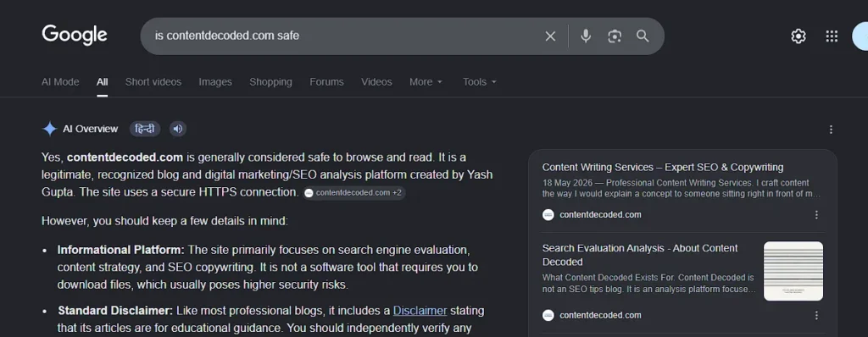Open Search Evaluation Analysis result thumbnail
The image size is (868, 337).
tap(793, 271)
